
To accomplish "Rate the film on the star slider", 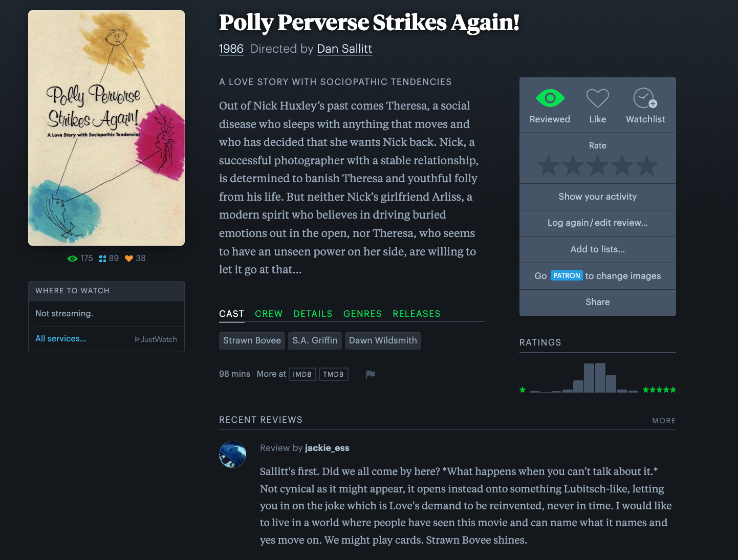I will click(597, 166).
